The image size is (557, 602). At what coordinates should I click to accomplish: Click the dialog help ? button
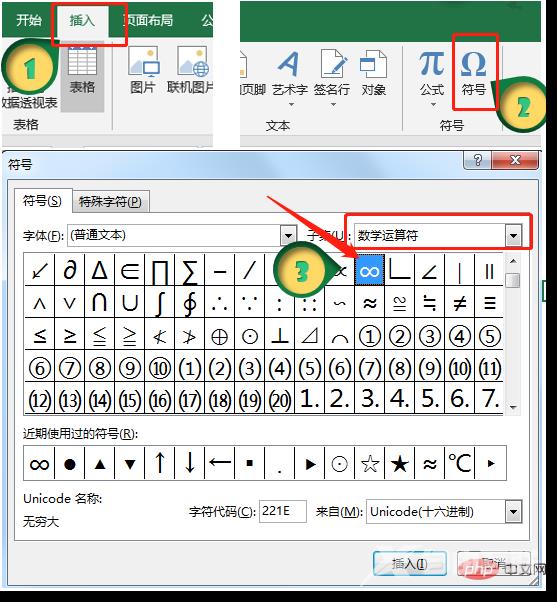(x=478, y=160)
